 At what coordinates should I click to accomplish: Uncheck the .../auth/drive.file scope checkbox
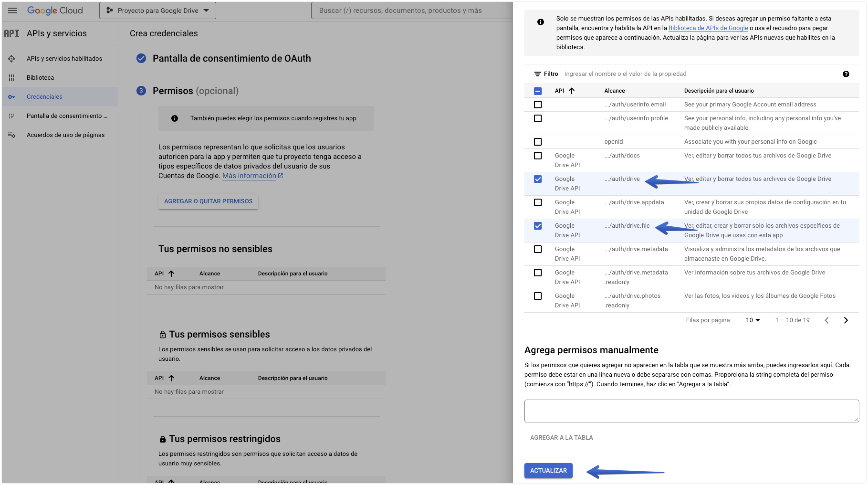coord(538,226)
